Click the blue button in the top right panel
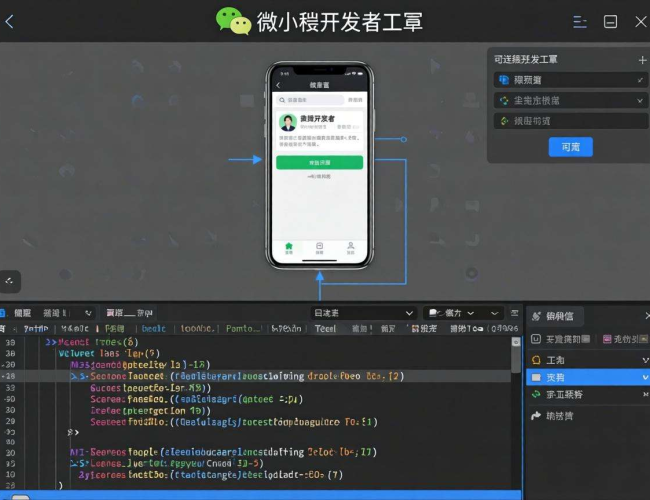The width and height of the screenshot is (650, 500). point(570,147)
